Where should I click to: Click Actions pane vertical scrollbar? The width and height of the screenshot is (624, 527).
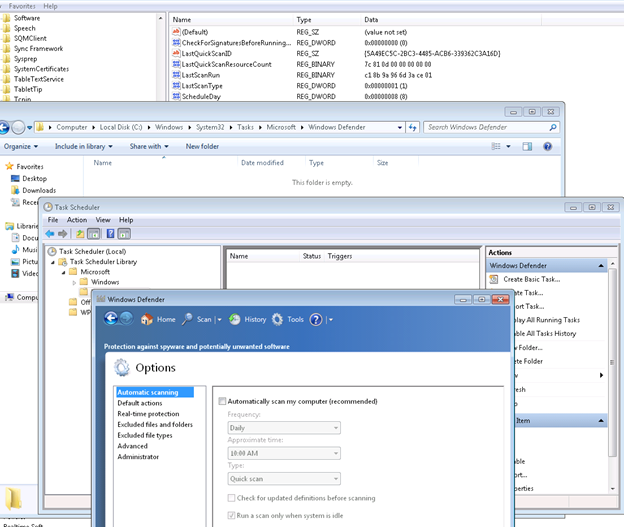612,363
